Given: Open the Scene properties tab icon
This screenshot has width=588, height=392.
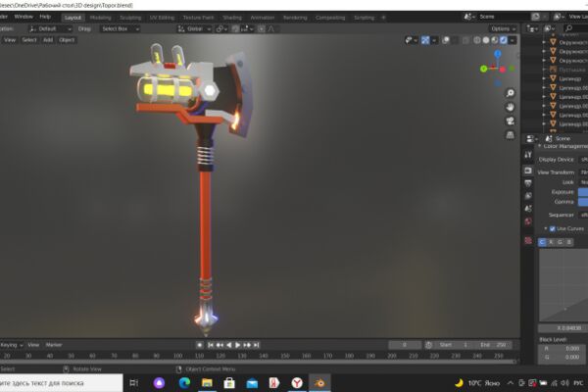Looking at the screenshot, I should coord(528,209).
